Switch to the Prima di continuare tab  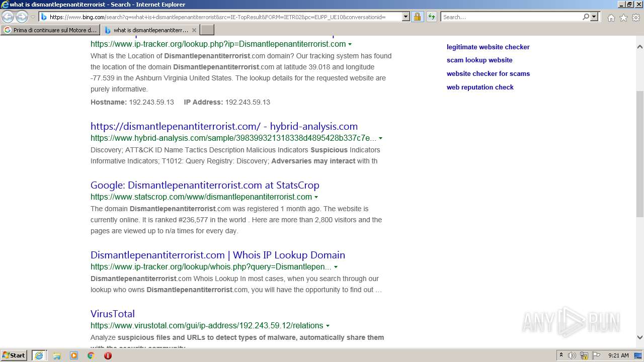(50, 30)
